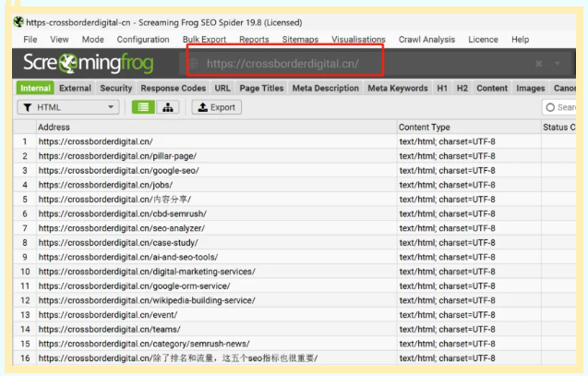
Task: Switch to the URL tab
Action: (x=222, y=88)
